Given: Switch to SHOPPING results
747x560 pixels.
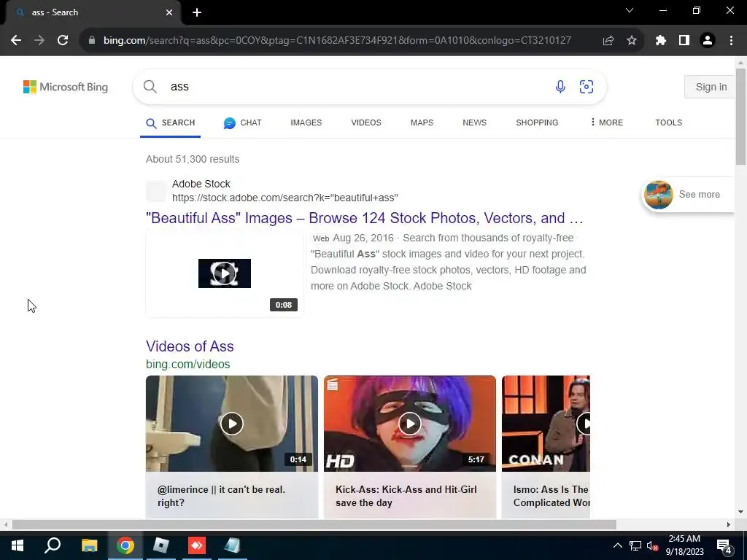Looking at the screenshot, I should [537, 122].
